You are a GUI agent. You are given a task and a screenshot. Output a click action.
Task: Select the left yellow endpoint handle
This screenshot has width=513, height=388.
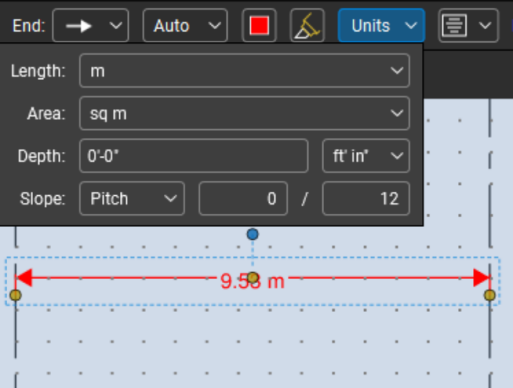pos(15,295)
